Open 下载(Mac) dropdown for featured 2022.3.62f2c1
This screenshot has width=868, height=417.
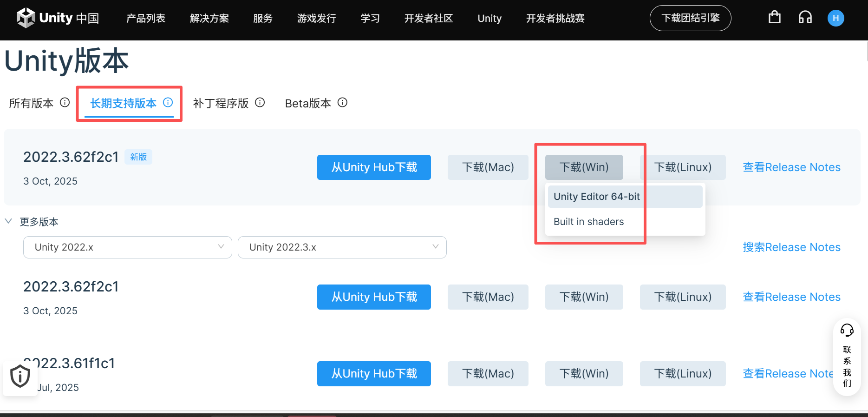[488, 167]
